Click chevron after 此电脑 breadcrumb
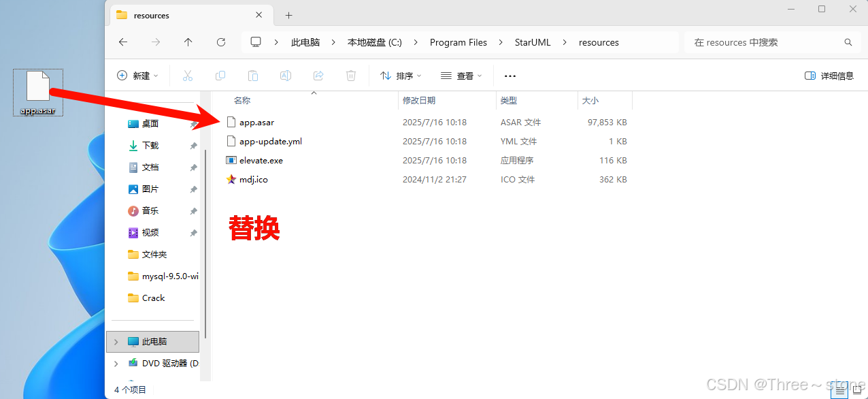This screenshot has height=399, width=868. click(333, 42)
